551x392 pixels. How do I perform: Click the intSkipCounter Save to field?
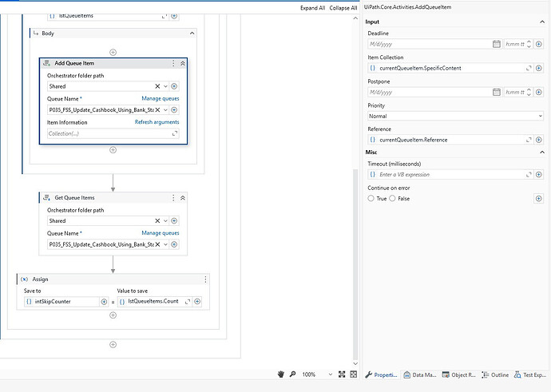(61, 301)
